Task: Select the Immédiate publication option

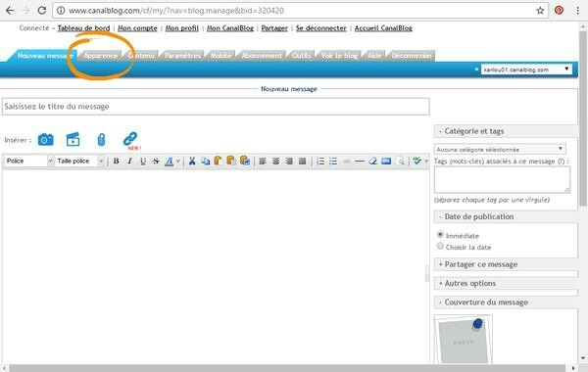Action: pos(440,235)
